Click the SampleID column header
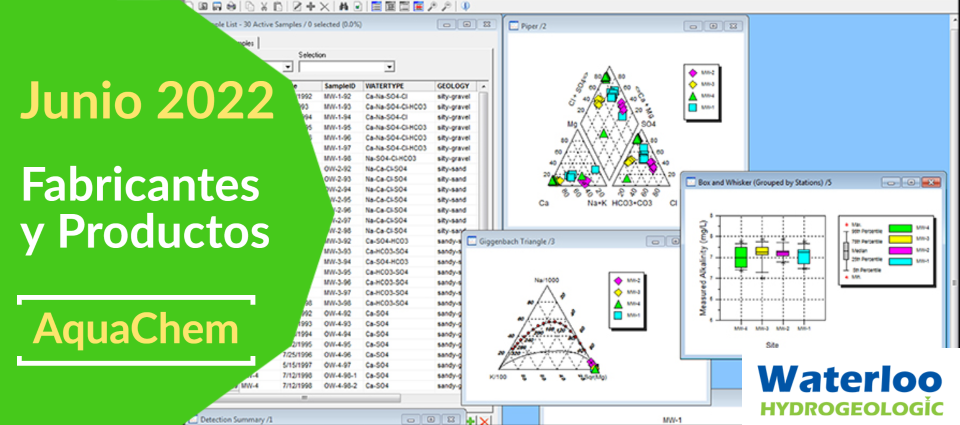This screenshot has height=425, width=960. 342,86
